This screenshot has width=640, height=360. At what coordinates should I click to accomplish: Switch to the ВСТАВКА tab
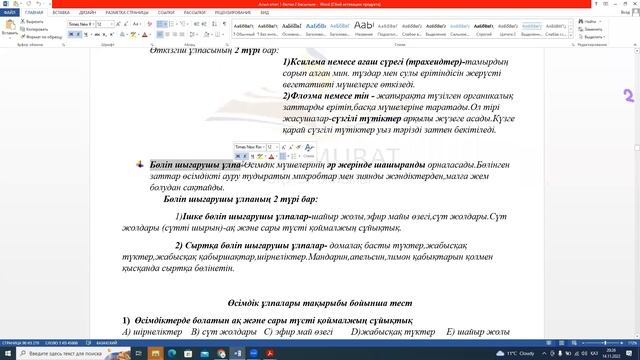61,13
